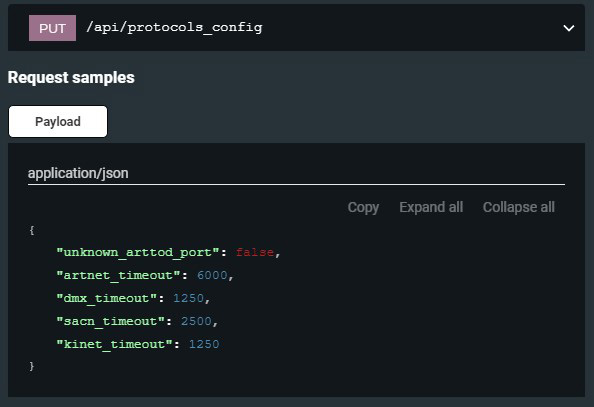Viewport: 594px width, 407px height.
Task: Select the /api/protocols_config endpoint path
Action: click(174, 28)
